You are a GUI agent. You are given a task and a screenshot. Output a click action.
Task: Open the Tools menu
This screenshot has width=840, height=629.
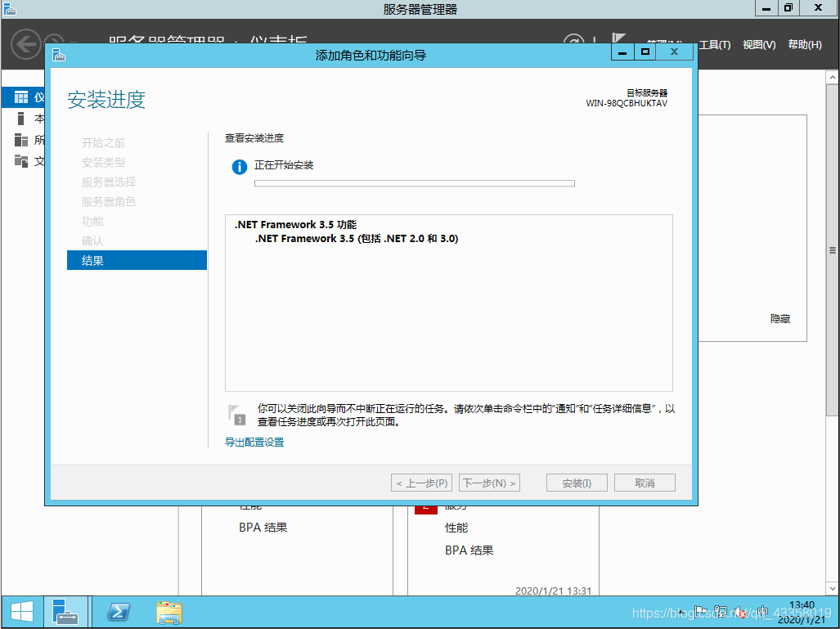(x=715, y=44)
